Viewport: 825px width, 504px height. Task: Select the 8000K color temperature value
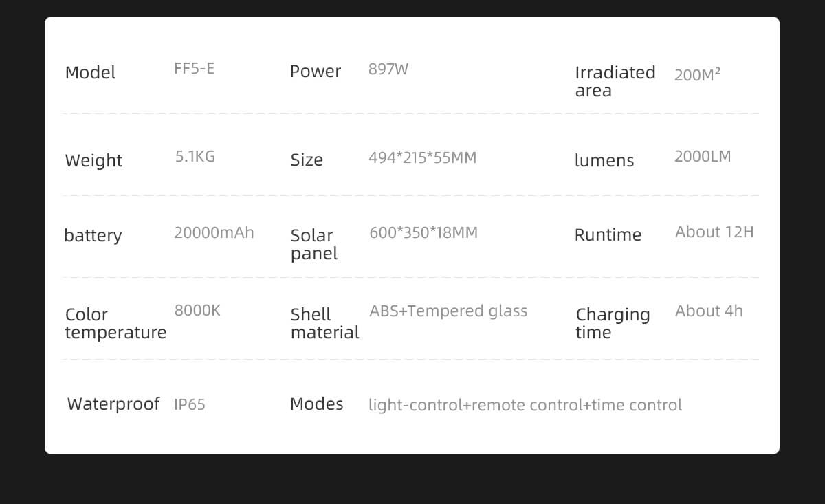click(197, 310)
